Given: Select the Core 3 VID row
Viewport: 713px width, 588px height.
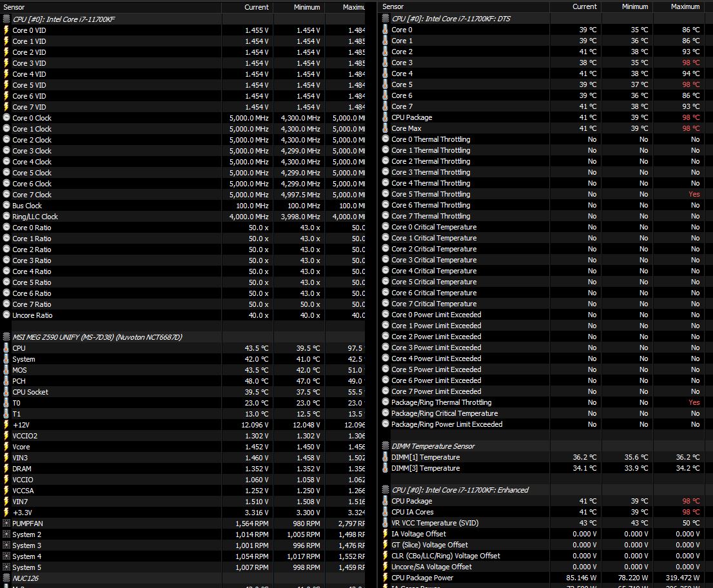Looking at the screenshot, I should point(182,63).
